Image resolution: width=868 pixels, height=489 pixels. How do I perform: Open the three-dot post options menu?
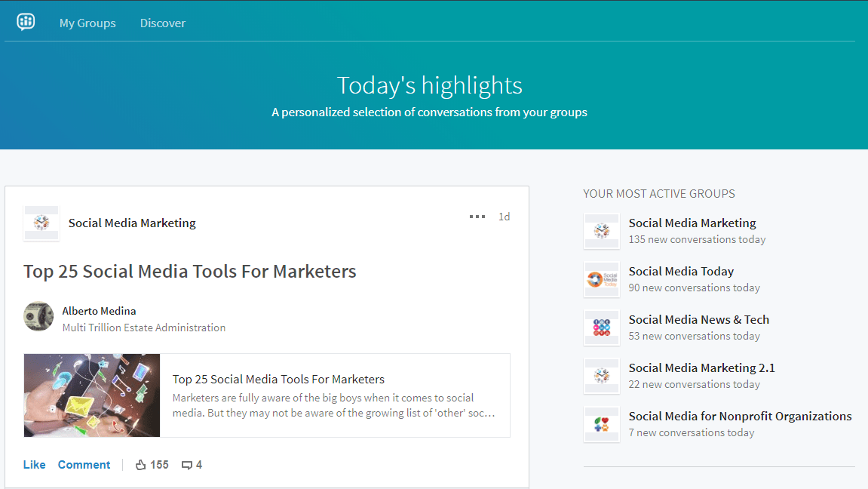pyautogui.click(x=477, y=217)
